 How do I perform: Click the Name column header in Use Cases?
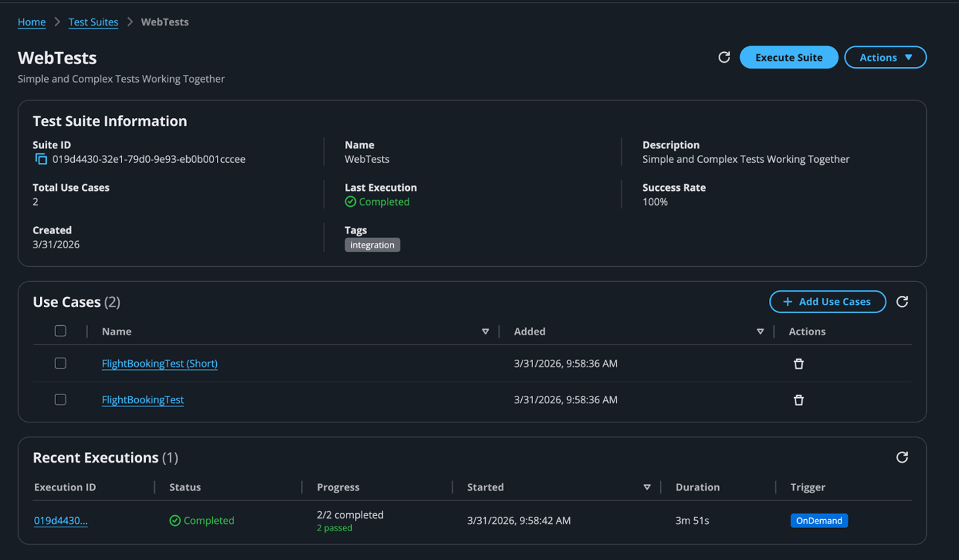click(x=117, y=331)
